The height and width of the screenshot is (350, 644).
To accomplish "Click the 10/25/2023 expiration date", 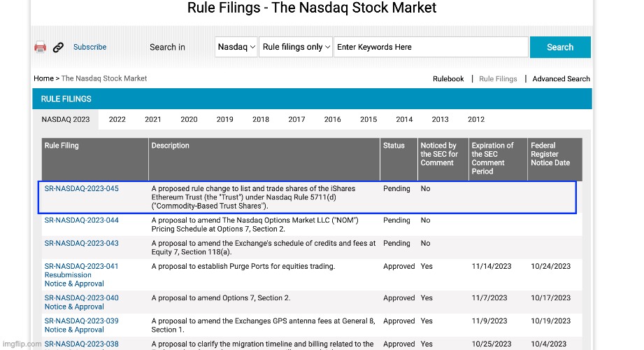I will [x=491, y=344].
